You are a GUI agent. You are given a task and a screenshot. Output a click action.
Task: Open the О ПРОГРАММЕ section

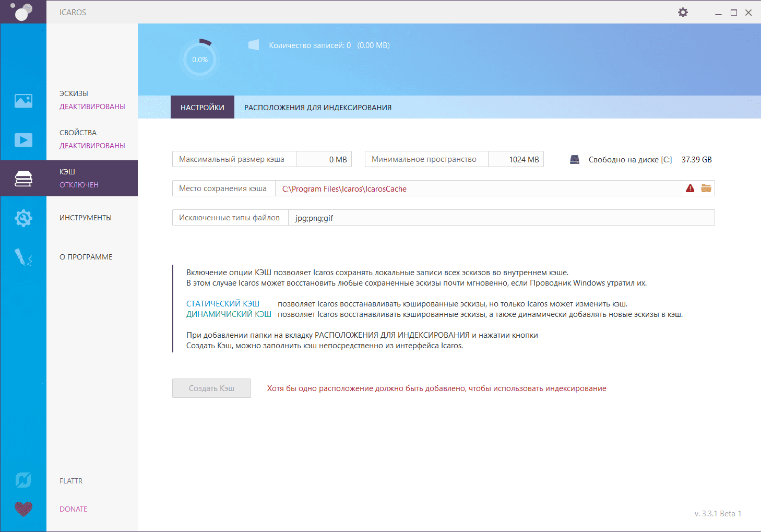(86, 257)
